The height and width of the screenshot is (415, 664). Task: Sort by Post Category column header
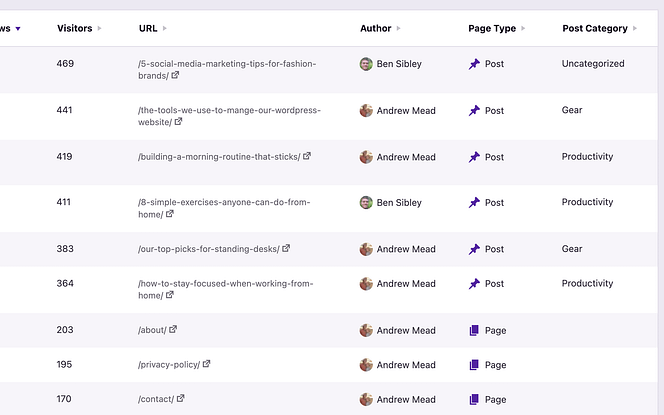[595, 29]
